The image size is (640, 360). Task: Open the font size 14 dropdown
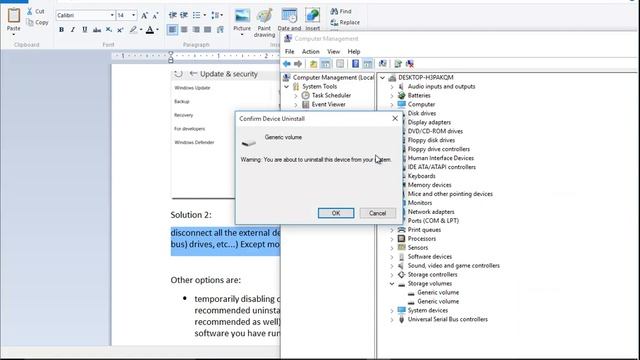pos(133,16)
